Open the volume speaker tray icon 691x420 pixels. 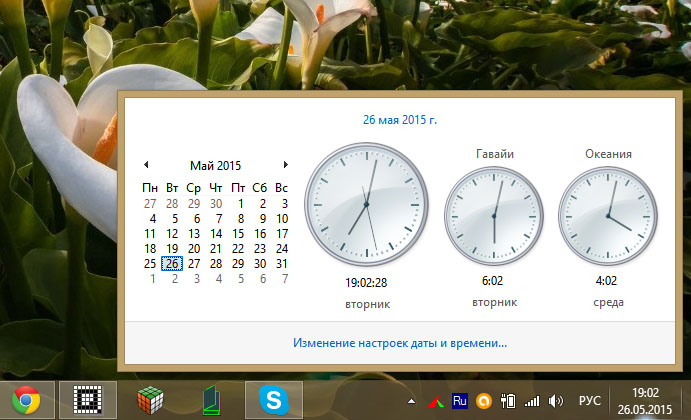[x=555, y=401]
